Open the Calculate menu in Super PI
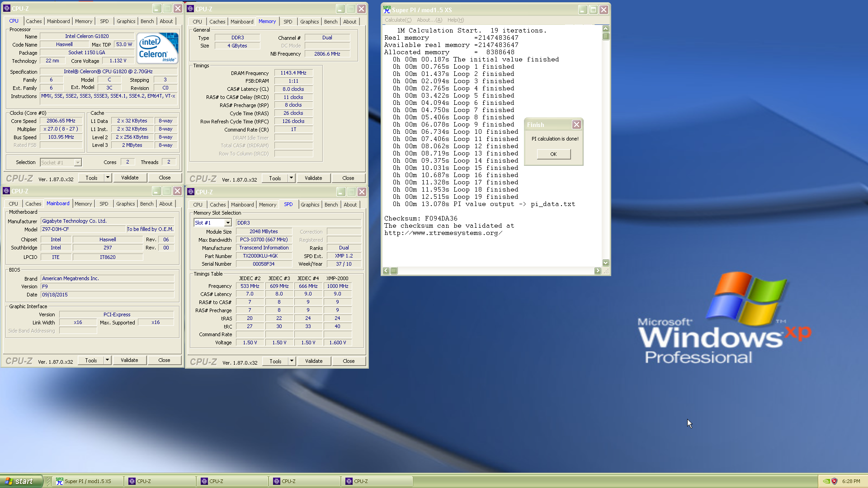Screen dimensions: 868x488 [398, 20]
